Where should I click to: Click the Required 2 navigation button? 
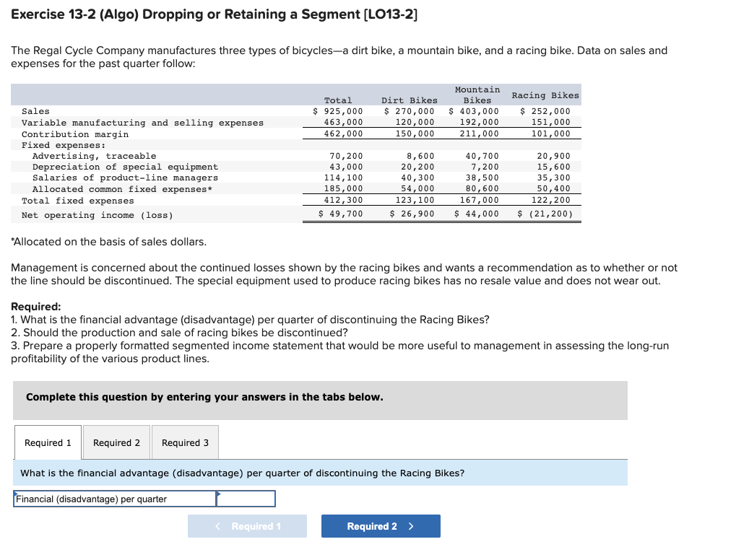(381, 526)
